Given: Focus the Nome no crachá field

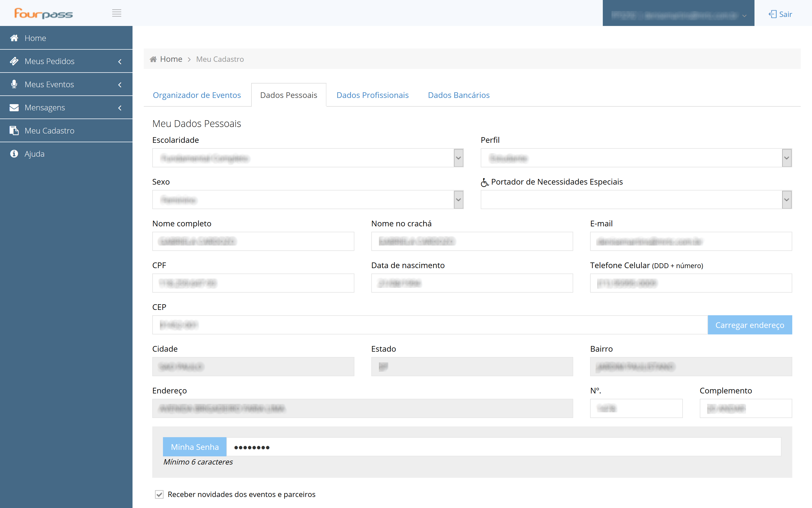Looking at the screenshot, I should [472, 241].
